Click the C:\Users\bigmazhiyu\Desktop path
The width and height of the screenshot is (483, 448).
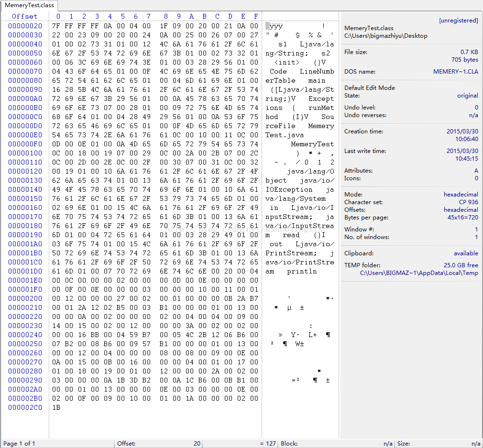[385, 36]
